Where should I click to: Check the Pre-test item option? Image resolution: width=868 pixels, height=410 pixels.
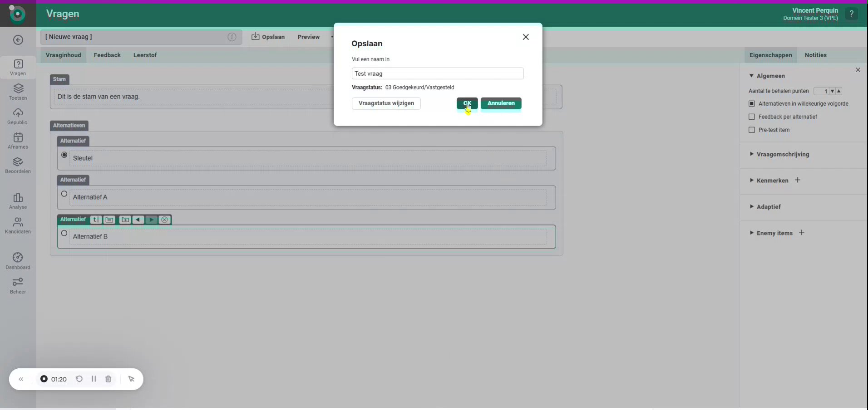[751, 130]
